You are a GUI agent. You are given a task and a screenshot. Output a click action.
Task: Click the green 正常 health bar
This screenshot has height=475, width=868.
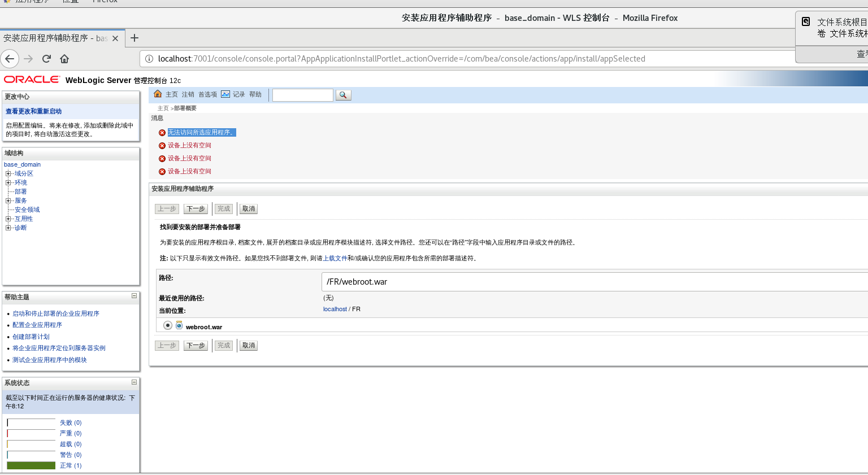tap(31, 465)
